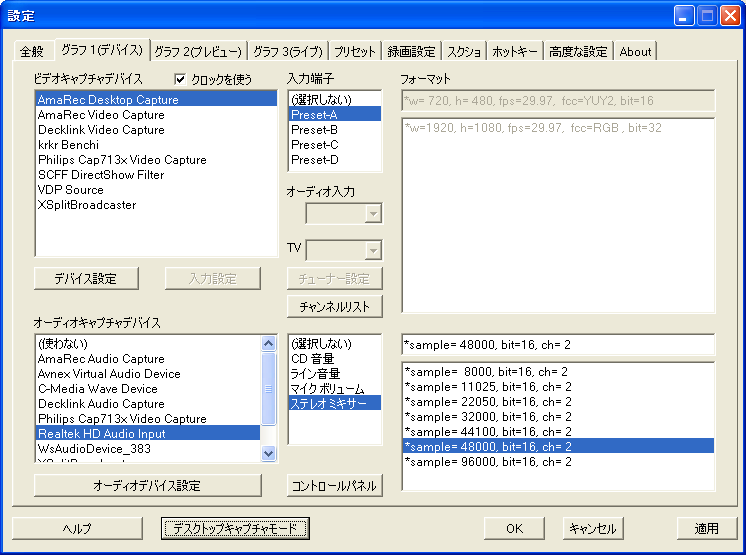The image size is (746, 555).
Task: Select CD 音量 audio input
Action: (335, 359)
